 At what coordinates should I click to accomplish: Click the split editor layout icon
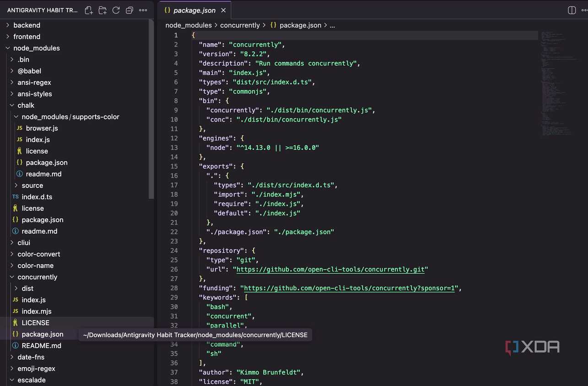click(572, 10)
